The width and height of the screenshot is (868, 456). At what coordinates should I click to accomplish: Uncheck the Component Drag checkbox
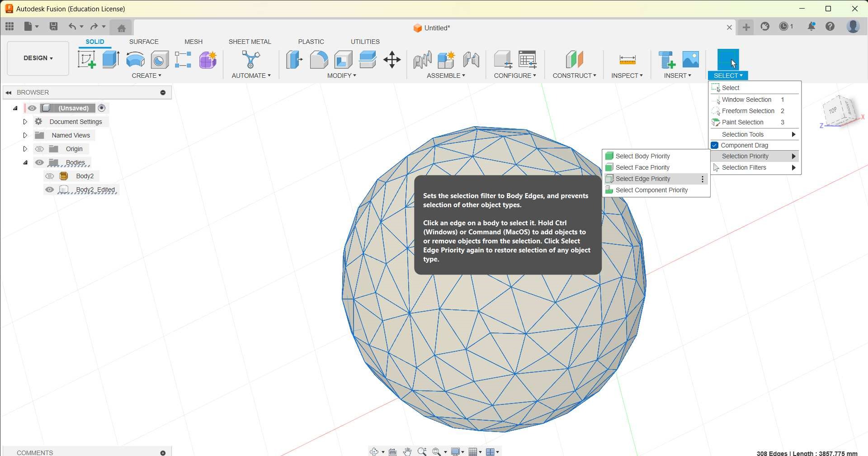(x=715, y=145)
